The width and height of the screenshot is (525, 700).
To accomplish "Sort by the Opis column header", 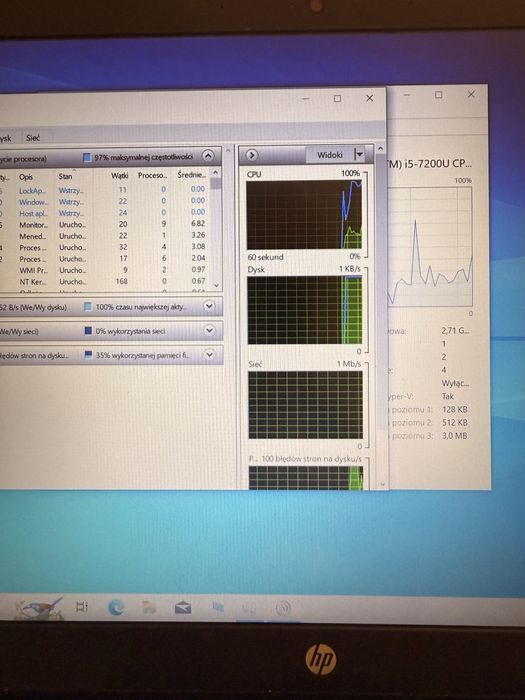I will point(26,177).
